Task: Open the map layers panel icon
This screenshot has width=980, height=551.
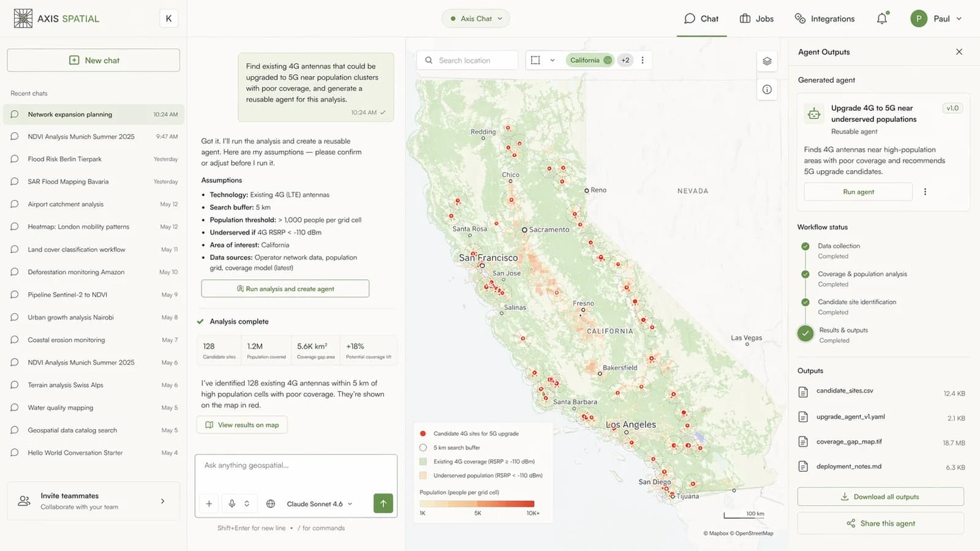Action: [767, 61]
